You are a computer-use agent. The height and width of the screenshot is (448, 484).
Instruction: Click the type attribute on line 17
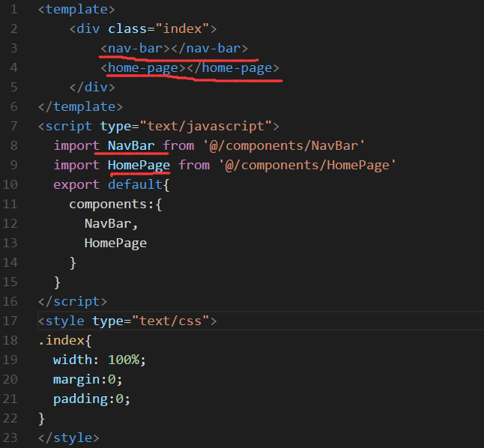(108, 321)
